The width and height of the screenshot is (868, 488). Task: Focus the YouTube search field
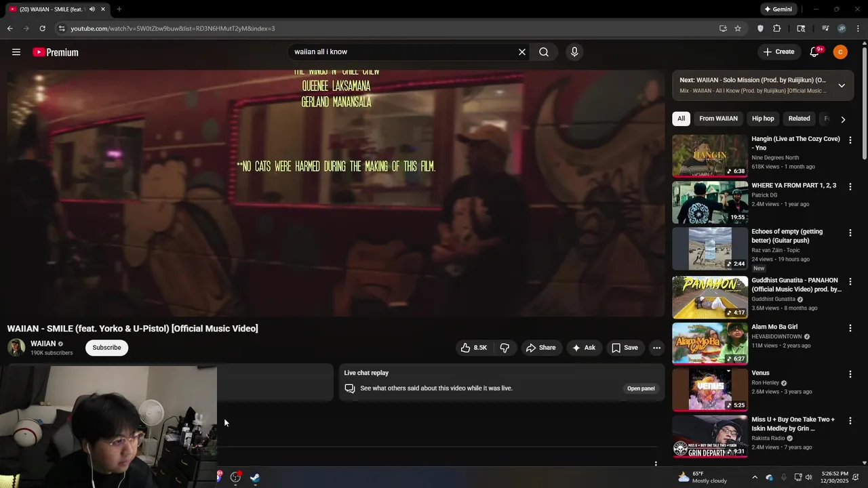coord(403,52)
